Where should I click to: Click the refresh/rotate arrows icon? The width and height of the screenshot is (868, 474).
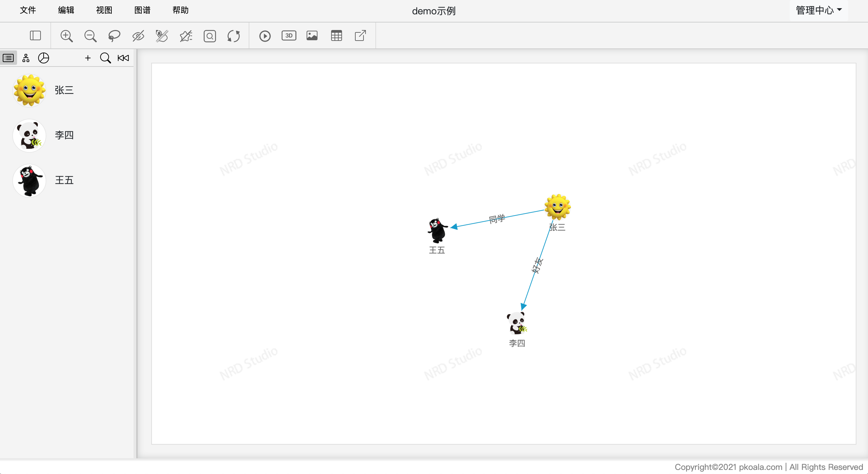(x=234, y=36)
